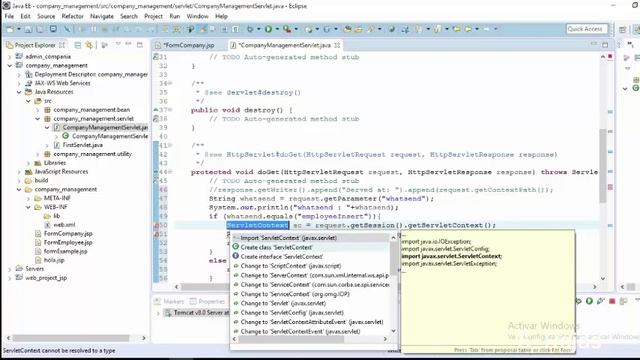Expand the Servers project node
640x360 pixels.
(10, 269)
